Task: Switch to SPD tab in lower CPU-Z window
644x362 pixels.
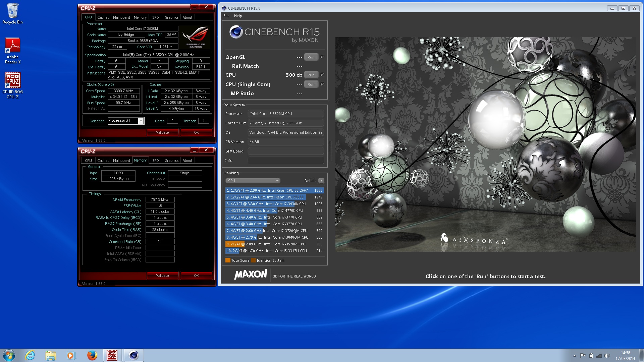Action: tap(155, 161)
